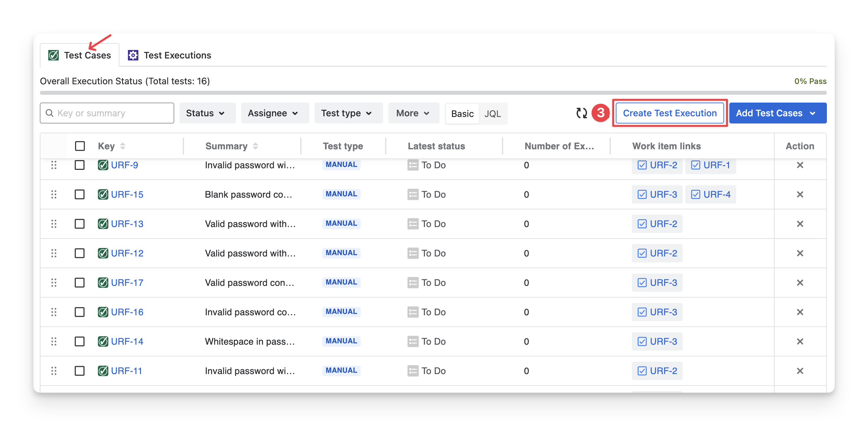Click the Summary column sort icon

(x=256, y=146)
